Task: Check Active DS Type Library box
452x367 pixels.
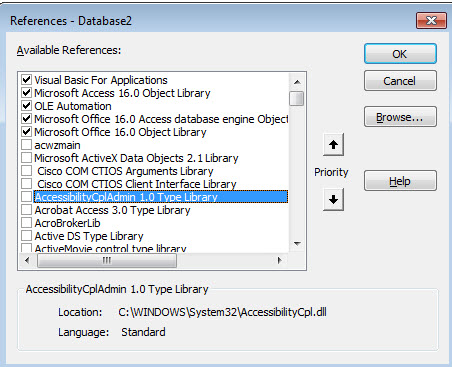Action: click(x=26, y=236)
